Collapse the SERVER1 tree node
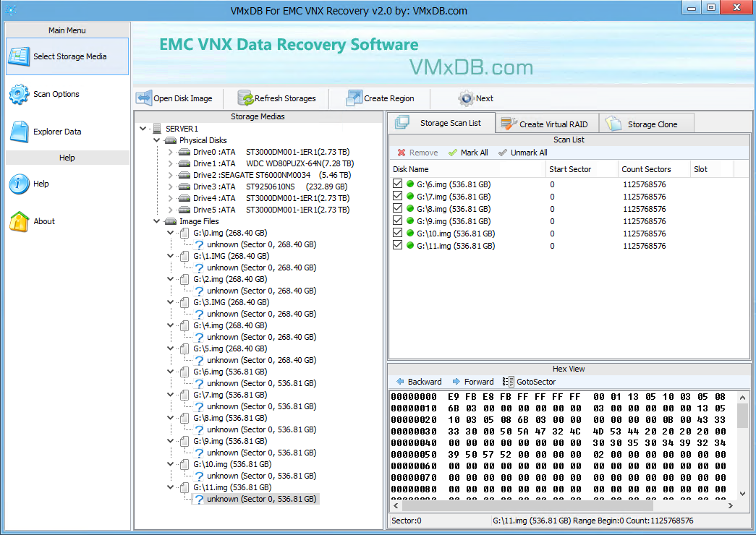This screenshot has width=756, height=535. 143,129
